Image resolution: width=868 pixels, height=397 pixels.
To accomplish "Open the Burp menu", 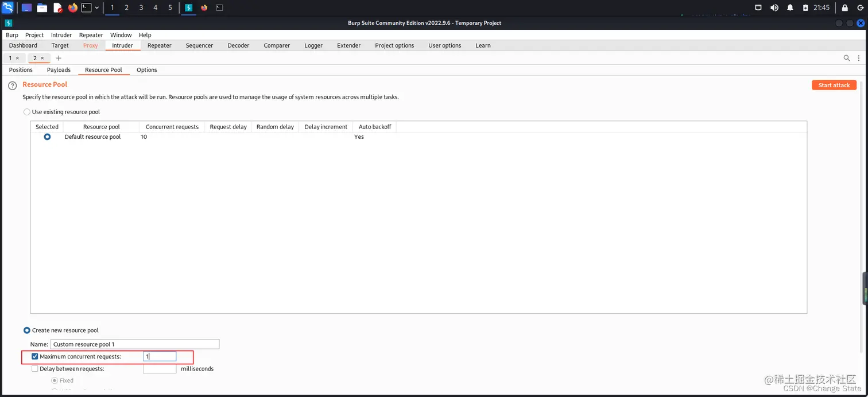I will 12,35.
